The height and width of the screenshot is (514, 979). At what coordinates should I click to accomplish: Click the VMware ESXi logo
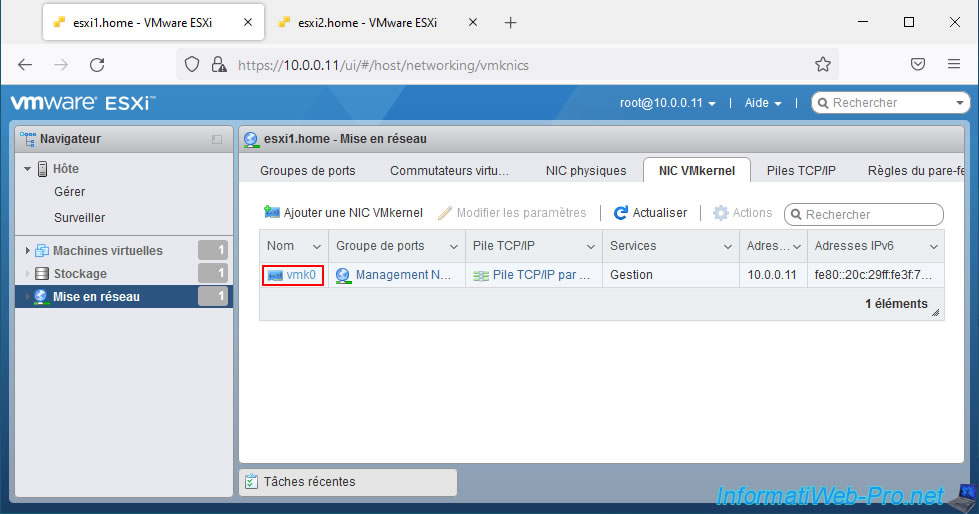coord(82,102)
